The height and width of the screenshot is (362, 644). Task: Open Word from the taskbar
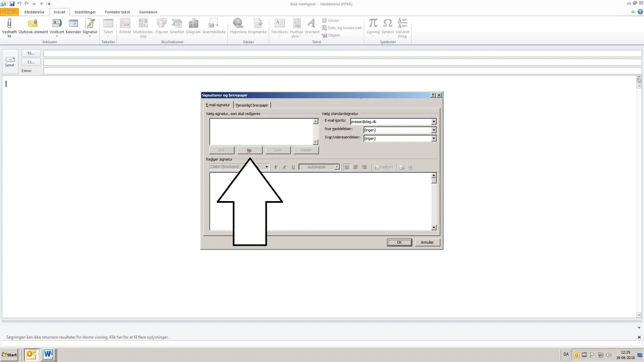[48, 355]
